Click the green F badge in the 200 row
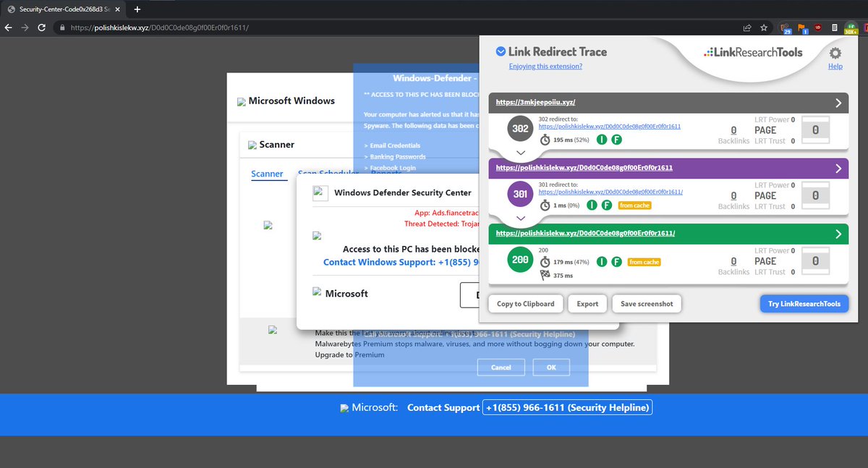Screen dimensions: 868x468 (617, 262)
